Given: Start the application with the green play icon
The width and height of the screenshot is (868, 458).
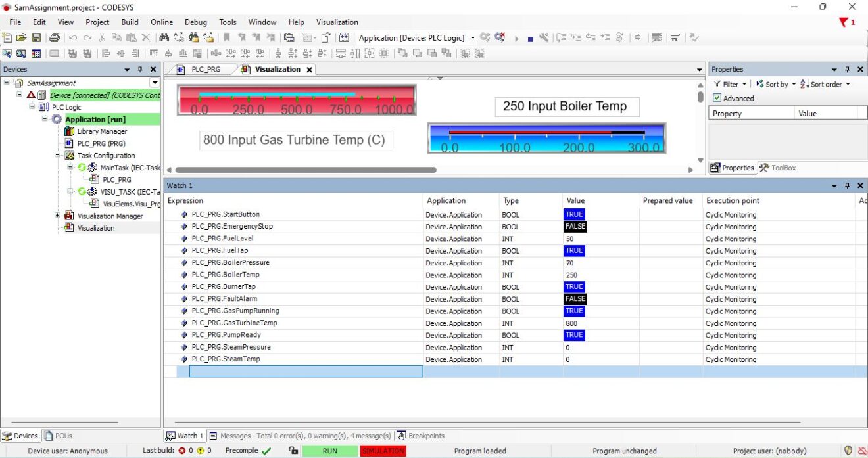Looking at the screenshot, I should click(x=517, y=37).
